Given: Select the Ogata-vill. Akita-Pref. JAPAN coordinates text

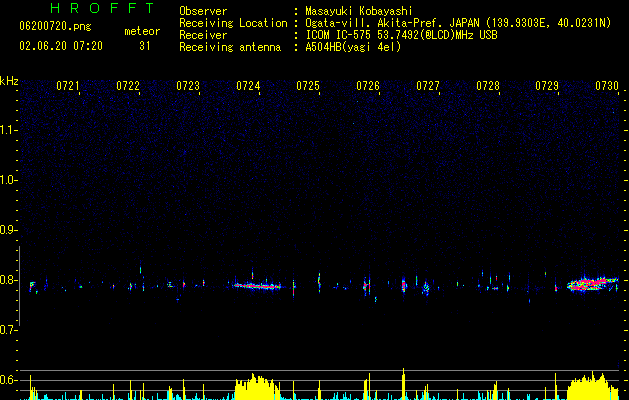Looking at the screenshot, I should (x=458, y=23).
